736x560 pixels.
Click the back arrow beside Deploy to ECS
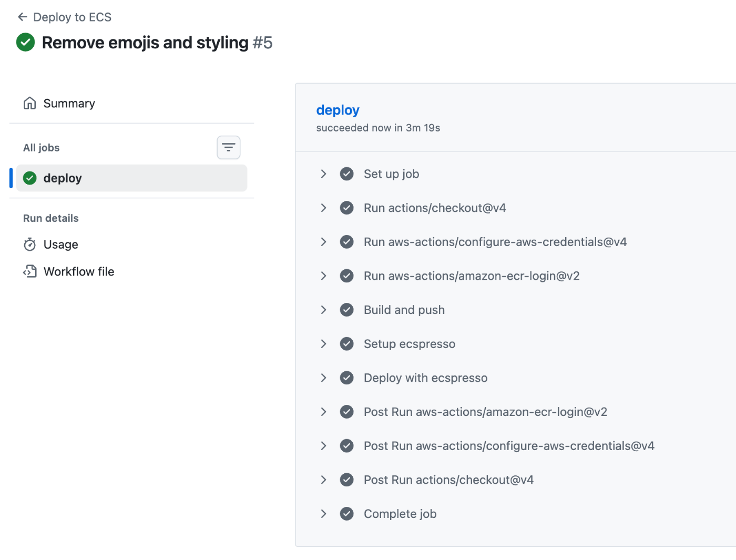(x=22, y=17)
